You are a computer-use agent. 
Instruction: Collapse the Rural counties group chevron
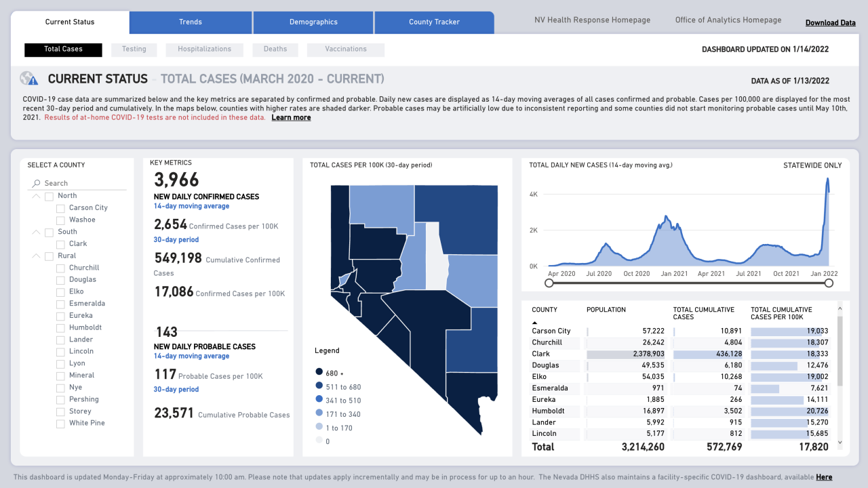coord(35,256)
